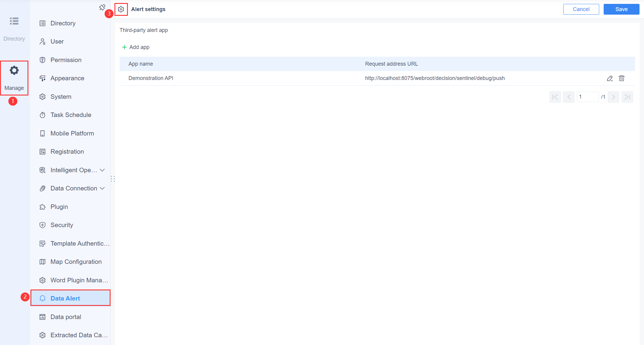Expand the Data Connection section
The image size is (644, 345).
tap(103, 188)
